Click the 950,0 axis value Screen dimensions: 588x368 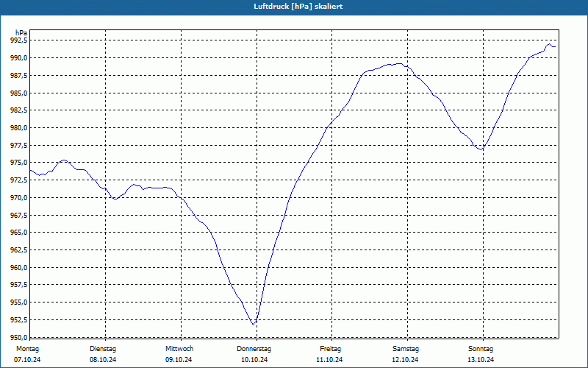tap(19, 337)
